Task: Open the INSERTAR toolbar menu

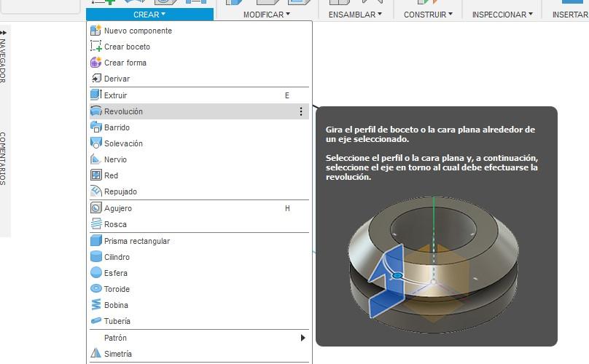Action: [x=570, y=15]
